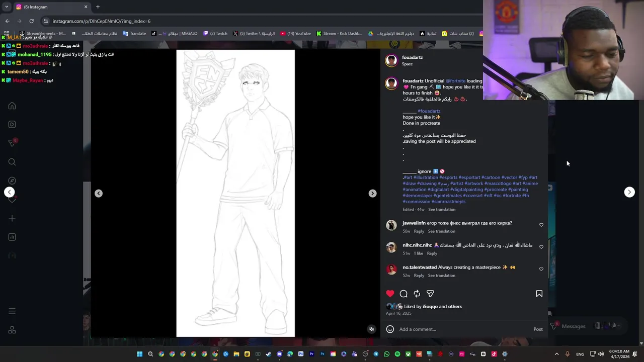Like the comment by no.talentwasted
This screenshot has height=362, width=644.
click(x=541, y=269)
